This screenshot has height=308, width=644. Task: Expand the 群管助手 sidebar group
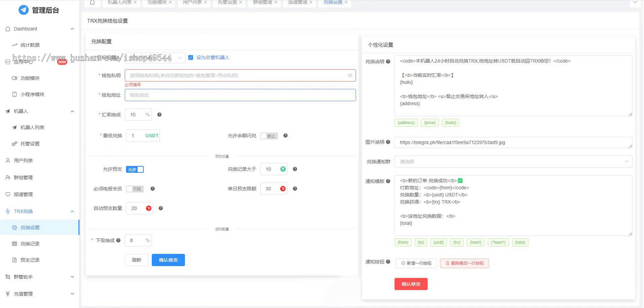(x=72, y=277)
